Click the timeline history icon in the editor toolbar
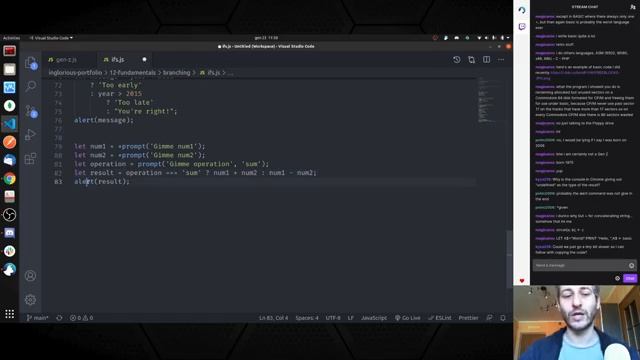 click(457, 60)
